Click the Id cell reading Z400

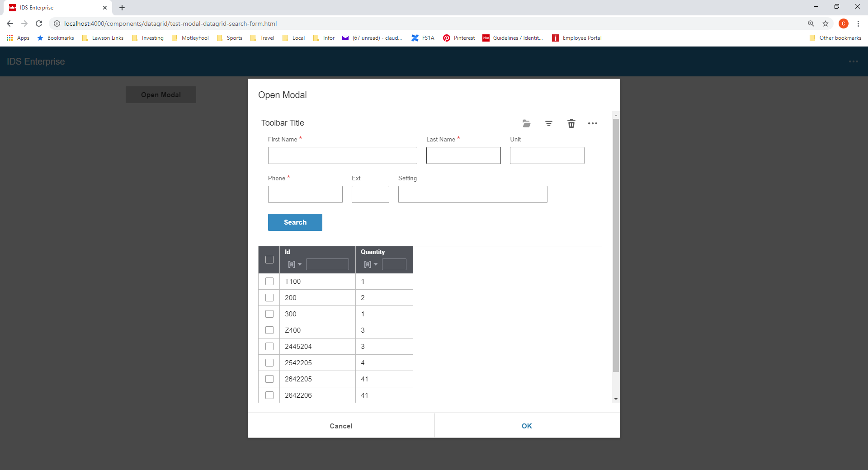317,330
